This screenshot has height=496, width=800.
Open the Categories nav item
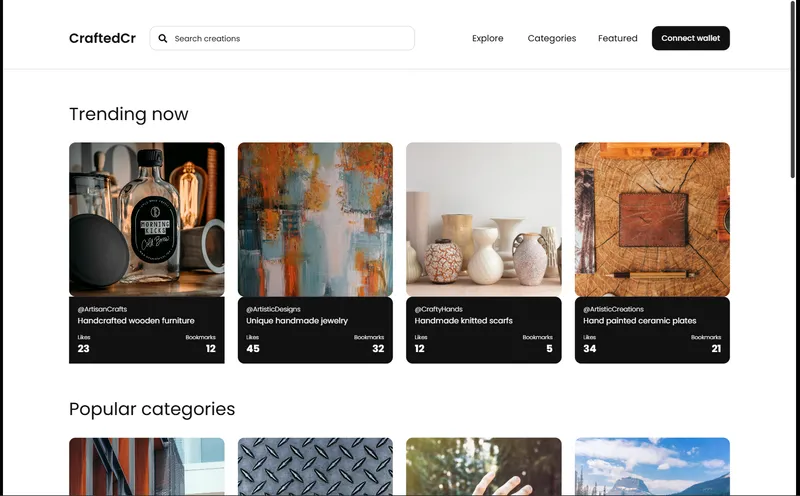(x=552, y=38)
